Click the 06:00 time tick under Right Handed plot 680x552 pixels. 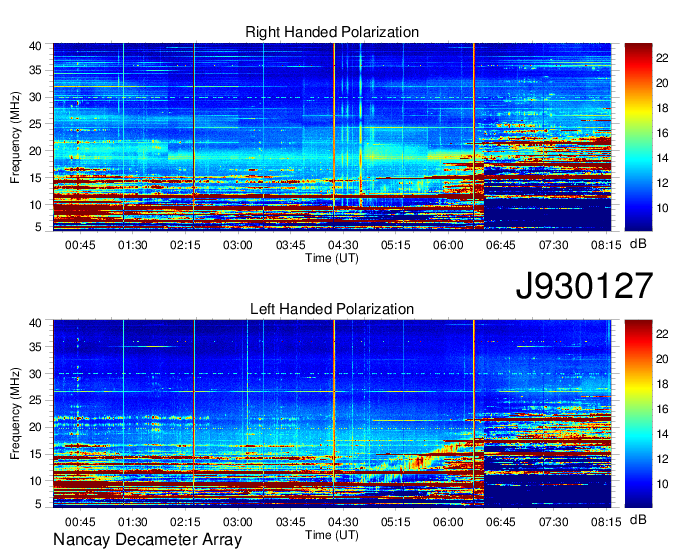click(x=448, y=245)
